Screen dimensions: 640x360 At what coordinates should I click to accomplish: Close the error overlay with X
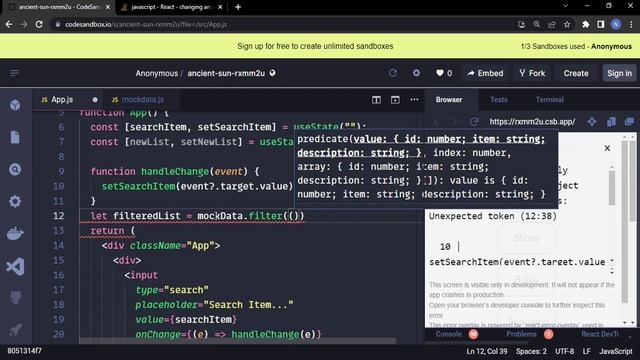point(607,148)
